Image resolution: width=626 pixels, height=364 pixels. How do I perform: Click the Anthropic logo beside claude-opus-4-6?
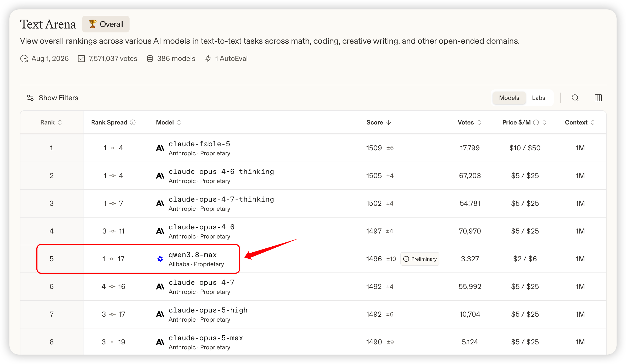pyautogui.click(x=160, y=231)
